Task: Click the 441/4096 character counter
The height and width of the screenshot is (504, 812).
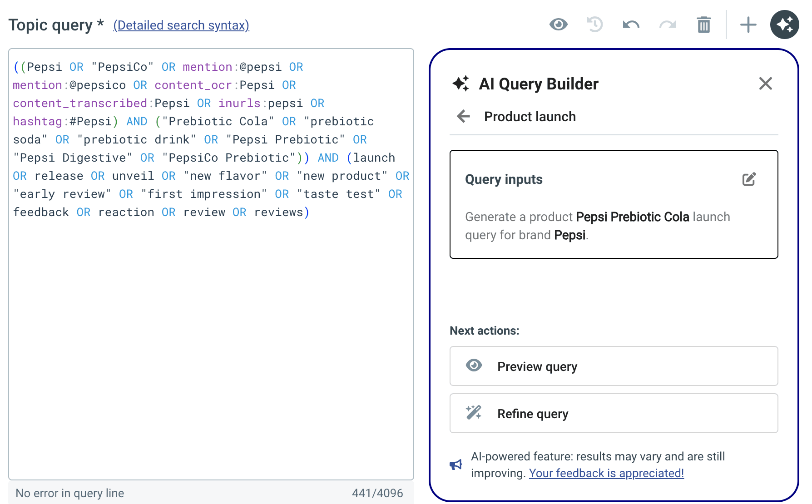Action: [377, 493]
